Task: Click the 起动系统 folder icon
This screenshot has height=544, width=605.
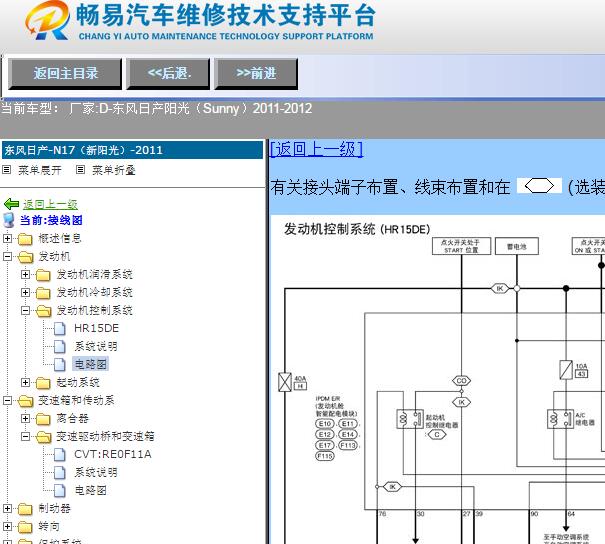Action: click(x=43, y=383)
